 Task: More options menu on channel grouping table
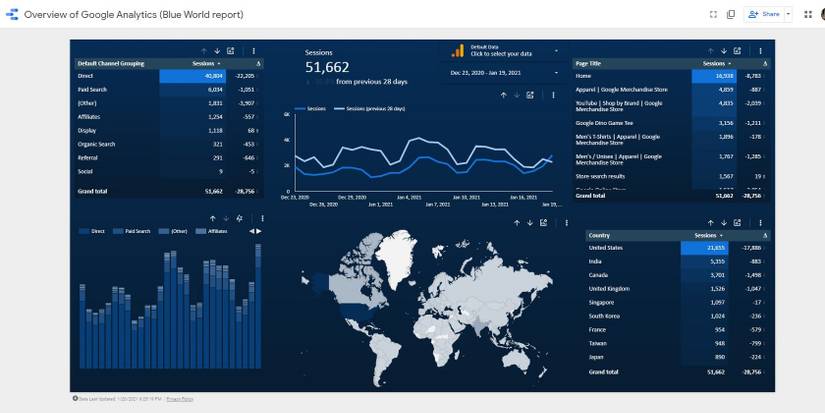coord(254,51)
